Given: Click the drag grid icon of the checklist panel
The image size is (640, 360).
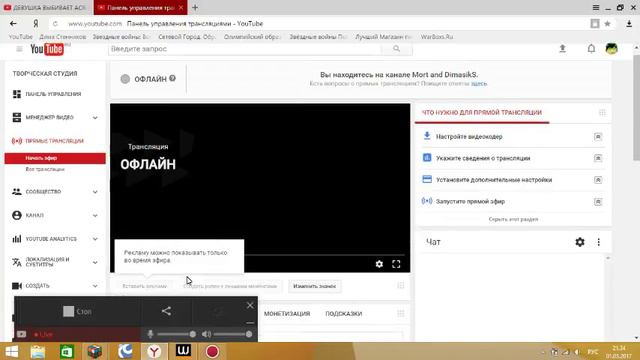Looking at the screenshot, I should pyautogui.click(x=602, y=113).
